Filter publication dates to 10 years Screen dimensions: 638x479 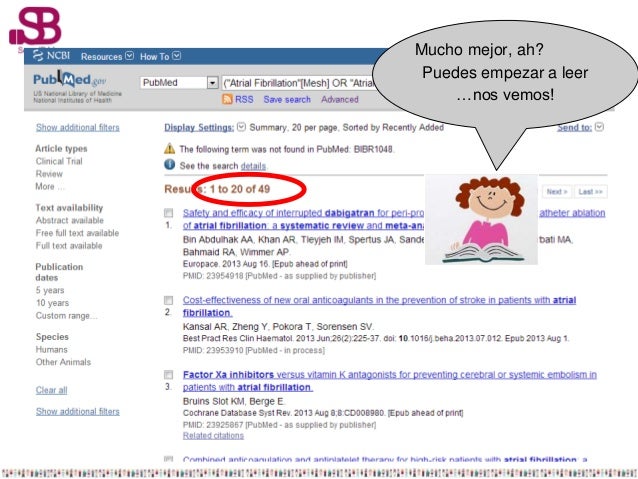coord(52,303)
